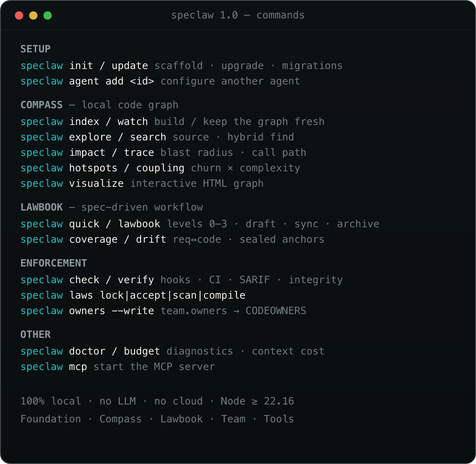
Task: Select the LAWBOOK section heading
Action: pos(42,207)
